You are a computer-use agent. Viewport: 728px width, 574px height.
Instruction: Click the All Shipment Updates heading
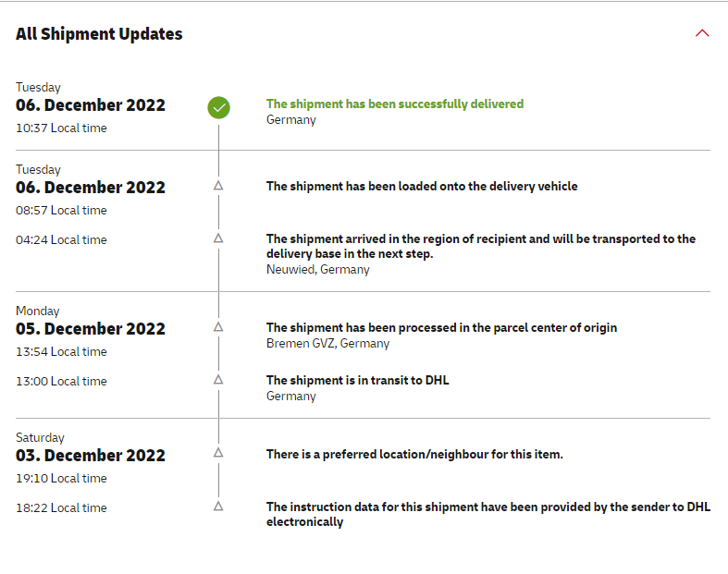(99, 34)
